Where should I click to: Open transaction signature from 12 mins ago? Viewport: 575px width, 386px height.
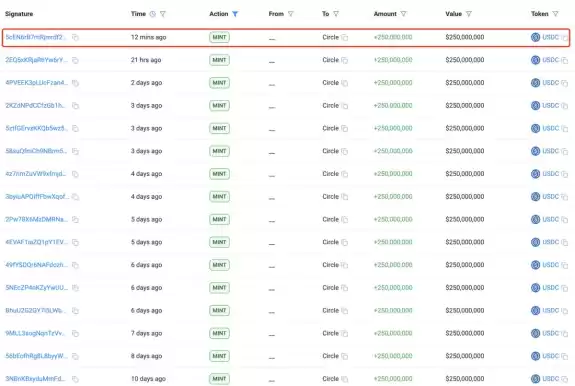pyautogui.click(x=36, y=37)
